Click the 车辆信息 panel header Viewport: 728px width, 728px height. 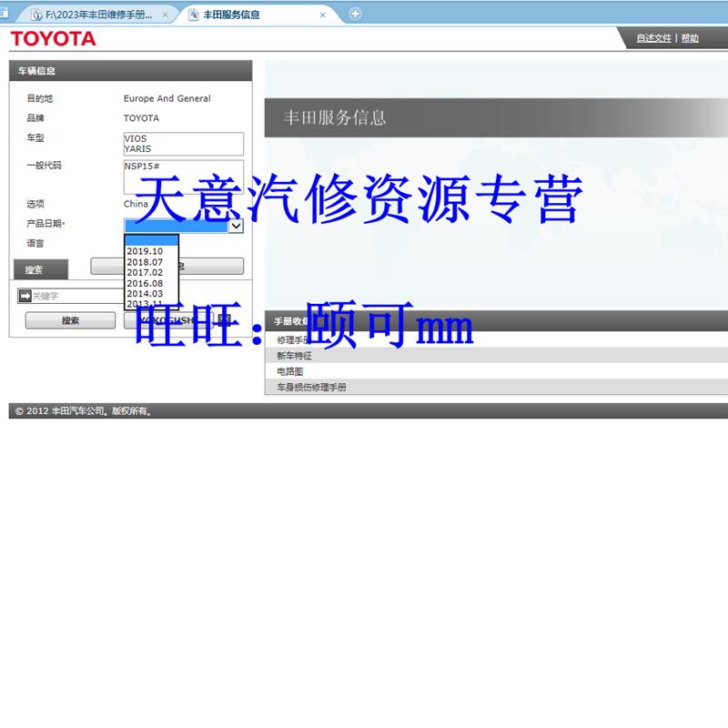click(130, 71)
